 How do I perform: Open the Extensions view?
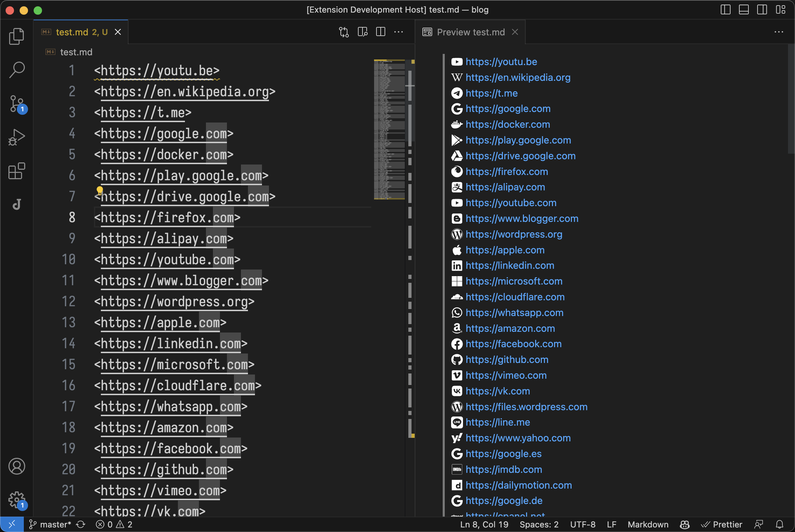(16, 171)
